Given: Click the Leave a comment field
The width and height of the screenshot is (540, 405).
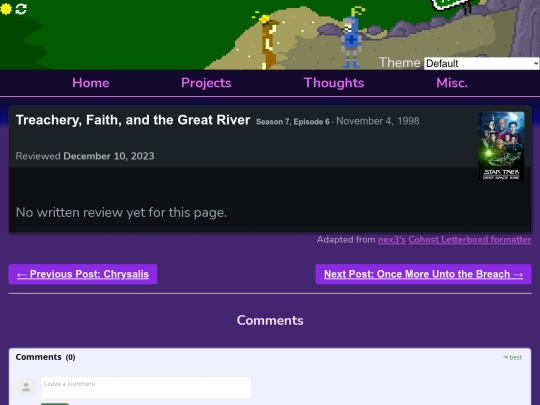Looking at the screenshot, I should 146,387.
